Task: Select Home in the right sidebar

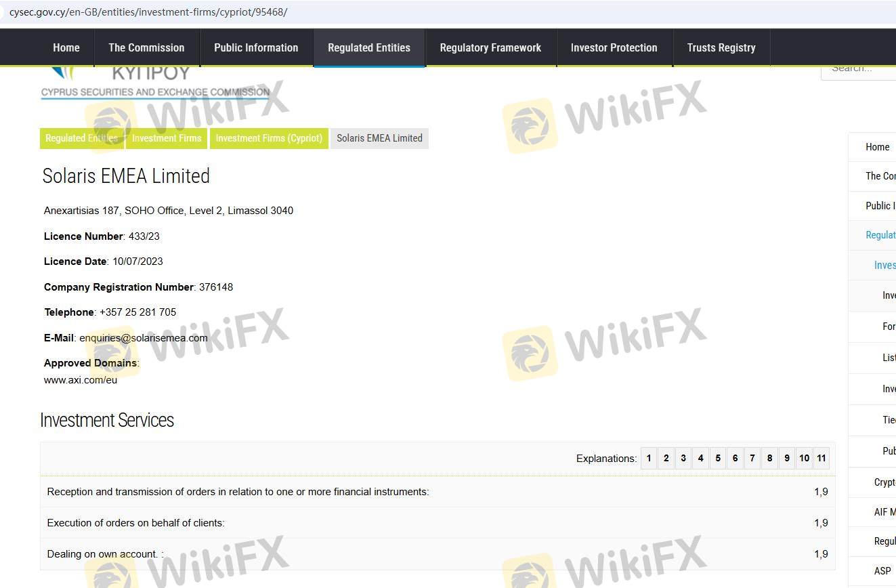Action: 877,147
